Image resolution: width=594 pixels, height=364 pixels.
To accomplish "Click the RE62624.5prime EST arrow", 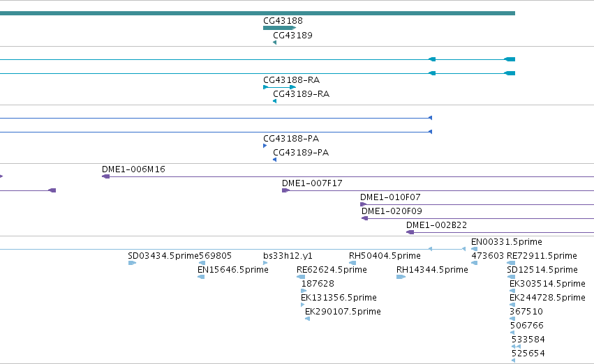I will tap(301, 277).
